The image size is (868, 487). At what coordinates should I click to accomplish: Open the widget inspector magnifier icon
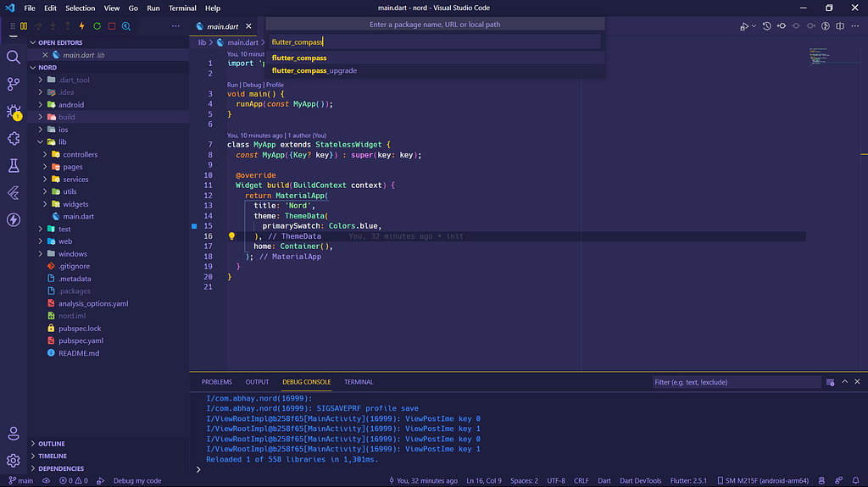click(x=126, y=26)
